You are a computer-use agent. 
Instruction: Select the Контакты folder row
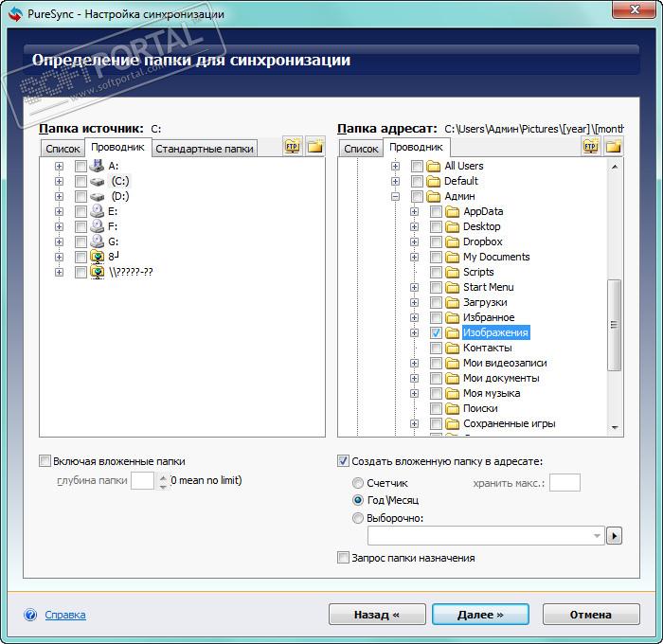[488, 348]
